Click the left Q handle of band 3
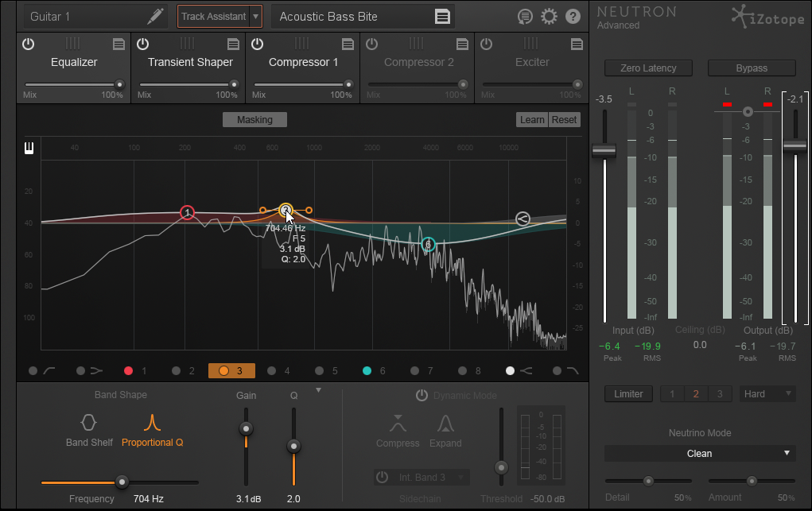Screen dimensions: 812x511 262,210
